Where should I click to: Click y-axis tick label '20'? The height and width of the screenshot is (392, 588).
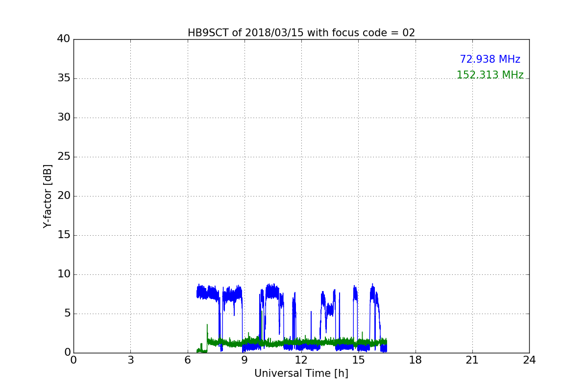coord(64,196)
